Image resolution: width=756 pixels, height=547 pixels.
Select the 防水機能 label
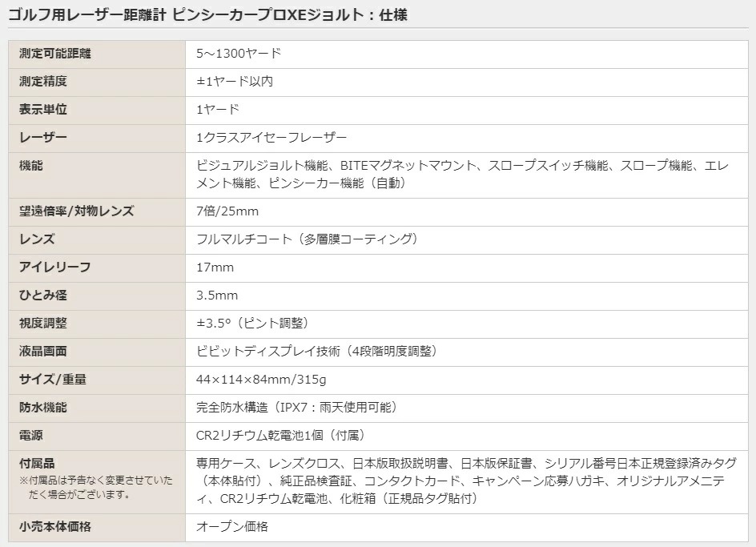43,408
